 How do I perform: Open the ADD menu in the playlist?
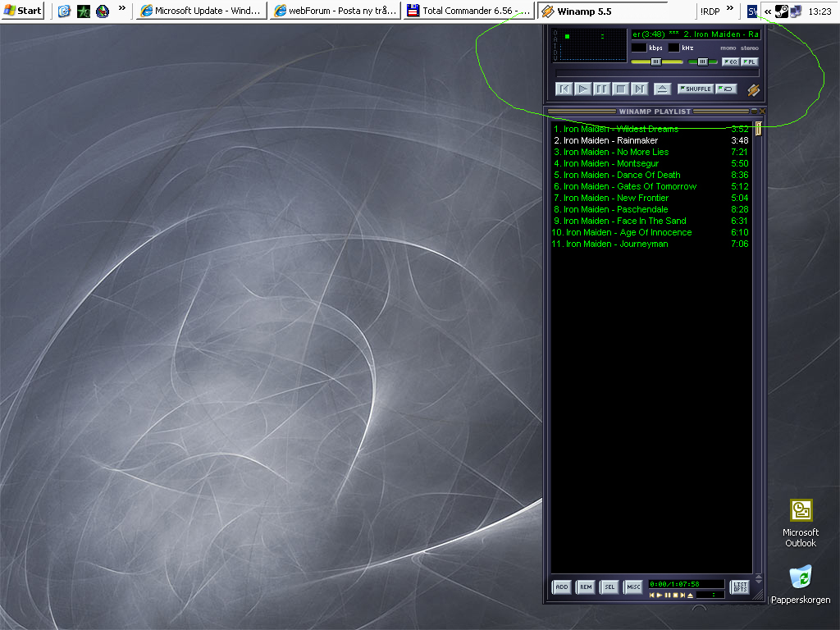click(561, 587)
